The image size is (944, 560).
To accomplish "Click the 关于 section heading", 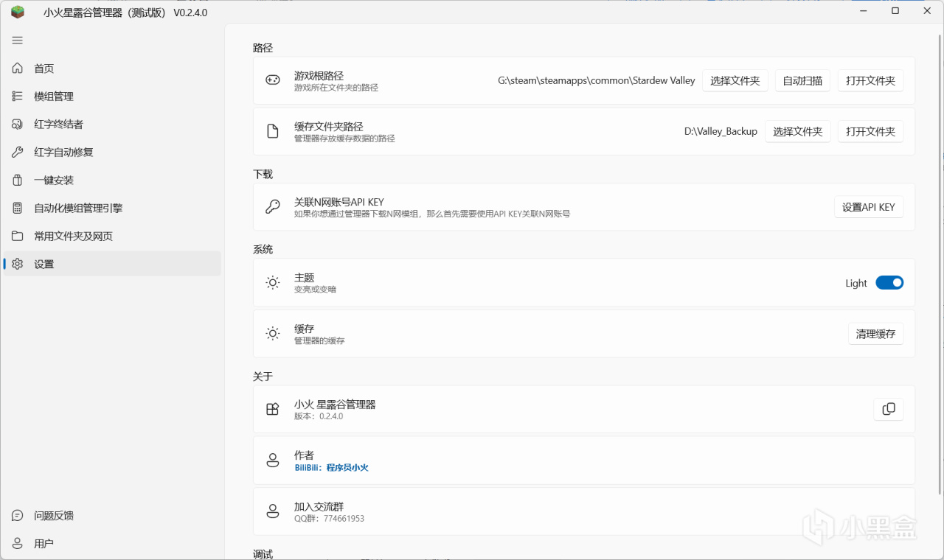I will [263, 377].
